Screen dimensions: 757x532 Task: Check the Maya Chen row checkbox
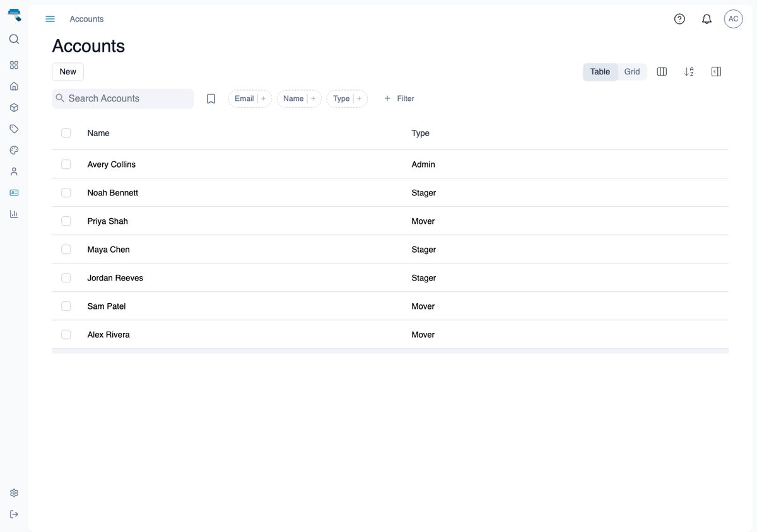66,250
